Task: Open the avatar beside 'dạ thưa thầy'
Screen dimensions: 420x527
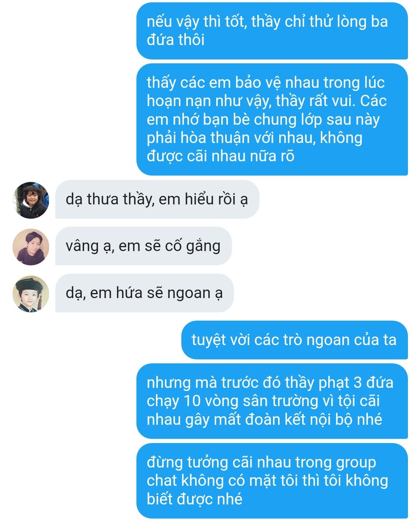Action: tap(31, 200)
